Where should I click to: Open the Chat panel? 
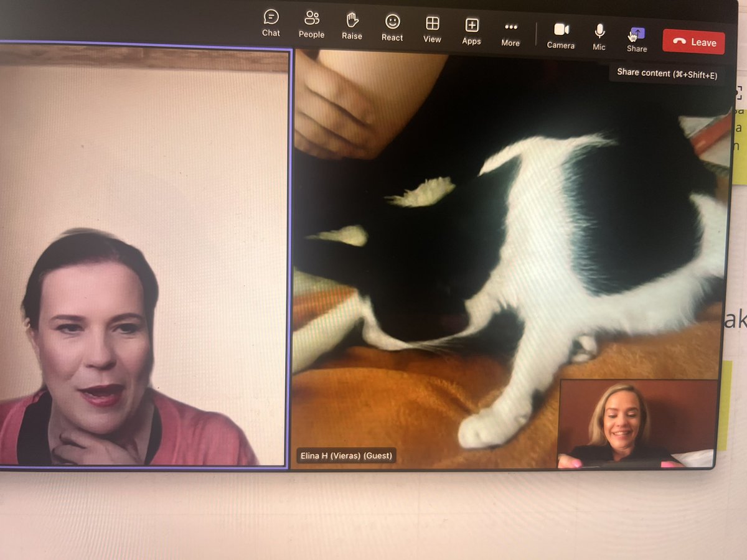271,23
